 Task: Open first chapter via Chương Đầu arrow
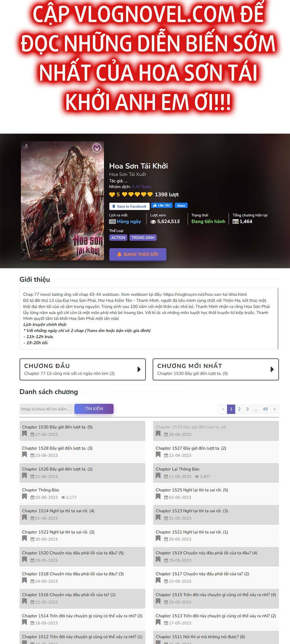click(x=139, y=369)
